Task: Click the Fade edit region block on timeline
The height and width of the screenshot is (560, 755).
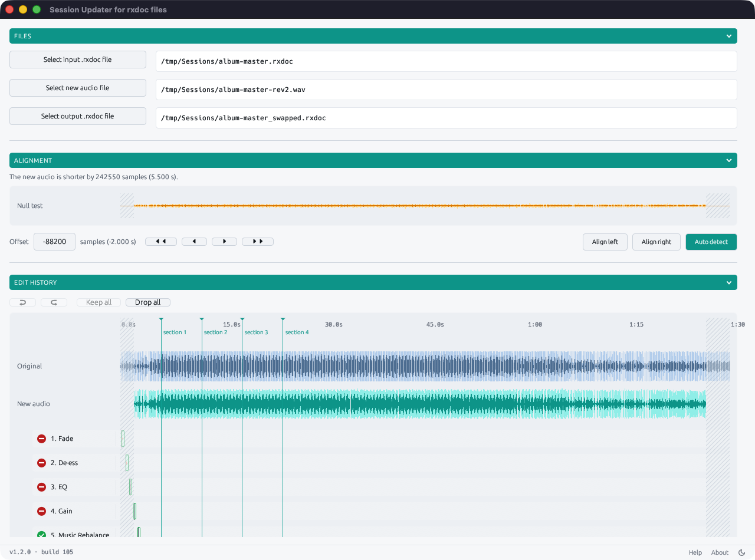Action: 123,439
